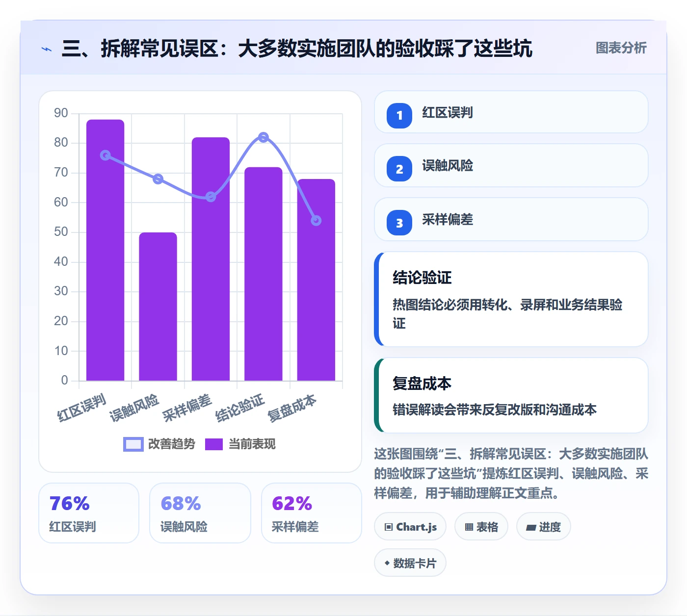
Task: Click the text 错误解读会带来反复改版和沟通成本
Action: [x=495, y=410]
